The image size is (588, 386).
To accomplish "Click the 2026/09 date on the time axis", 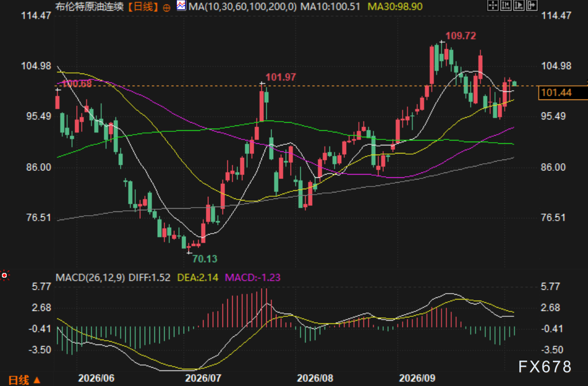I will 417,378.
